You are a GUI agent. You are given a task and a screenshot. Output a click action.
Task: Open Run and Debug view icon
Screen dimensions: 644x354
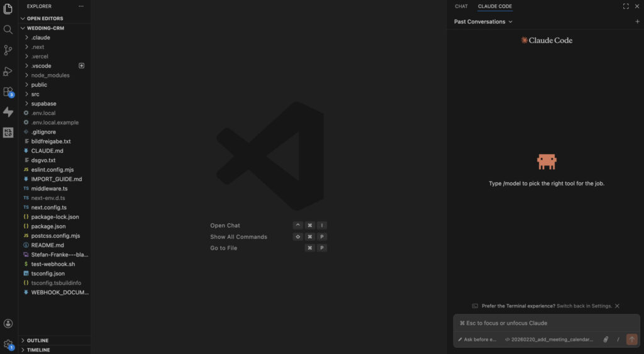8,71
